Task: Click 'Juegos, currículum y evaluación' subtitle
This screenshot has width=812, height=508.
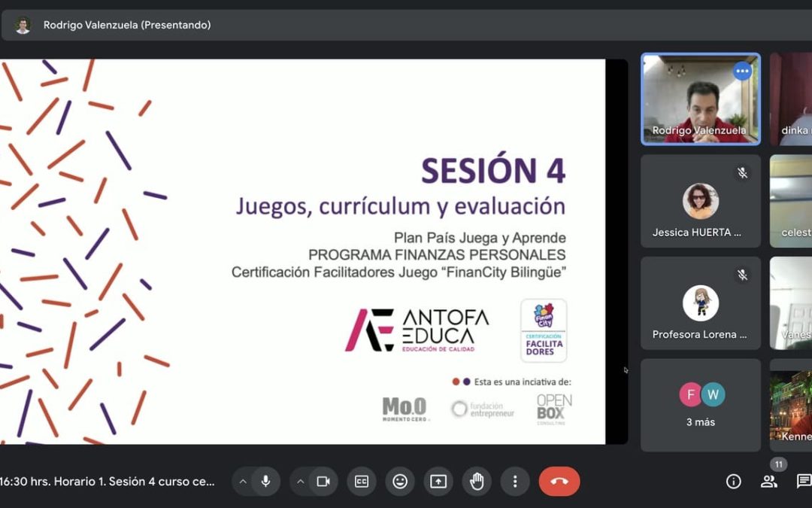Action: (400, 206)
